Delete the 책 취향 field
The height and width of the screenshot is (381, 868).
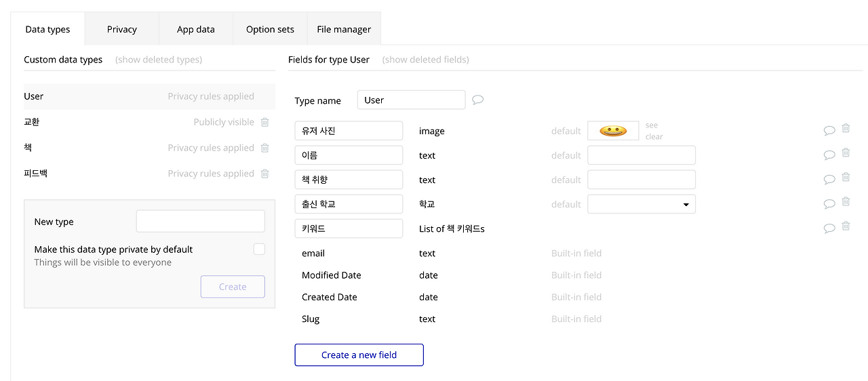(846, 177)
